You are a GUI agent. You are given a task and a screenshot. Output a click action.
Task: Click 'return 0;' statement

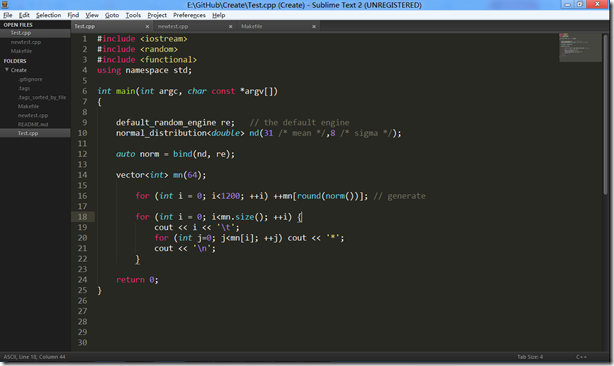(137, 280)
